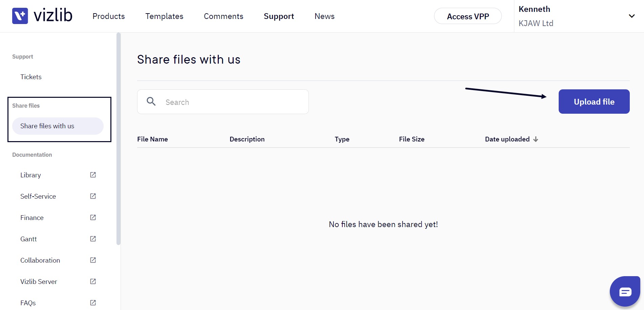The height and width of the screenshot is (310, 644).
Task: Select the Support nav item
Action: 279,16
